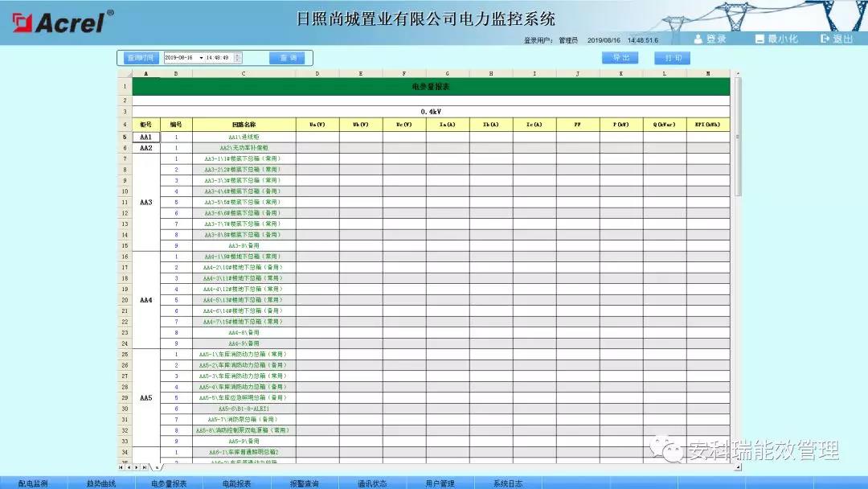Open the 用户管理 tab
Viewport: 868px width, 489px height.
pyautogui.click(x=440, y=483)
